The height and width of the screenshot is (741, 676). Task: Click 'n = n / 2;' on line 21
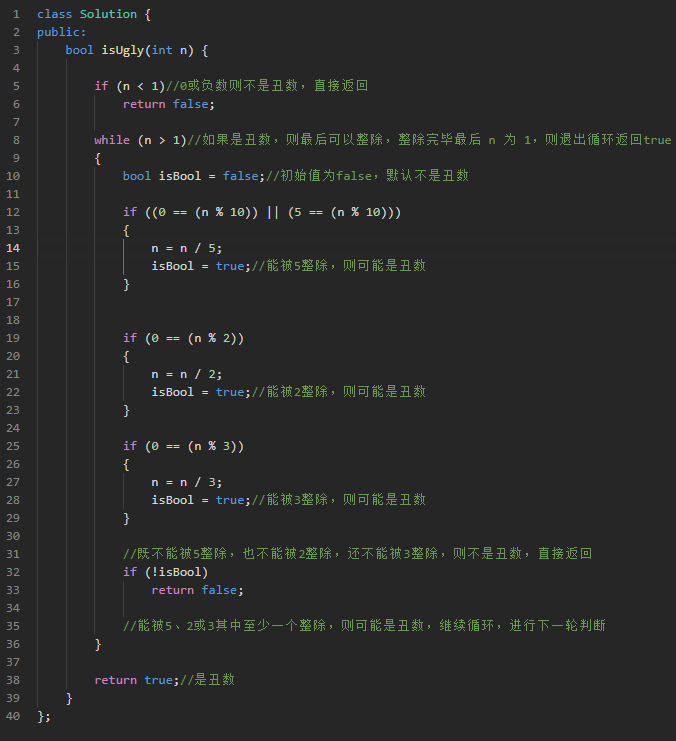(186, 374)
